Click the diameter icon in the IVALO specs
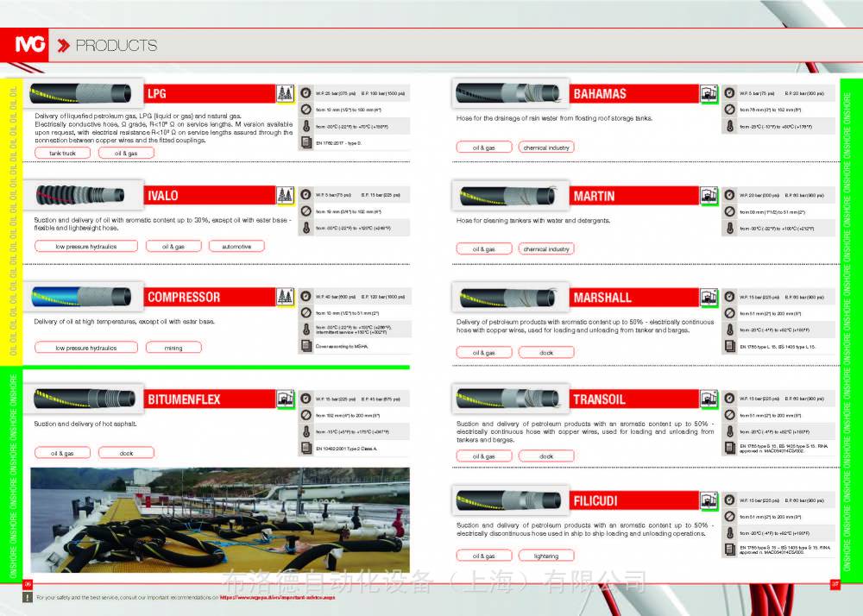Viewport: 863px width, 616px height. coord(306,211)
